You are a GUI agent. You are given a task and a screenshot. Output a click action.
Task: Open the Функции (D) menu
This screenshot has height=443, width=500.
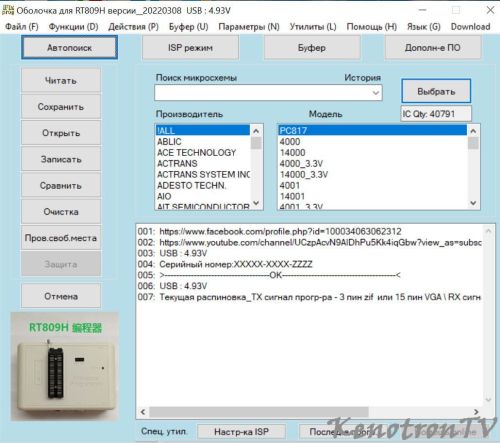73,26
